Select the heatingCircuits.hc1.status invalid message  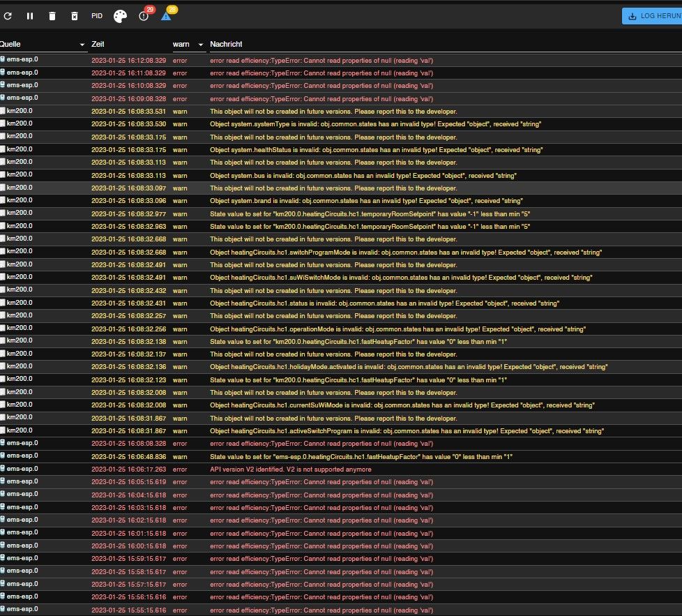pyautogui.click(x=384, y=303)
